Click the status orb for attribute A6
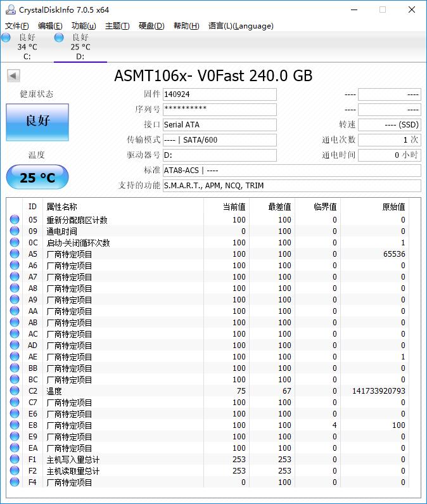 click(x=15, y=265)
